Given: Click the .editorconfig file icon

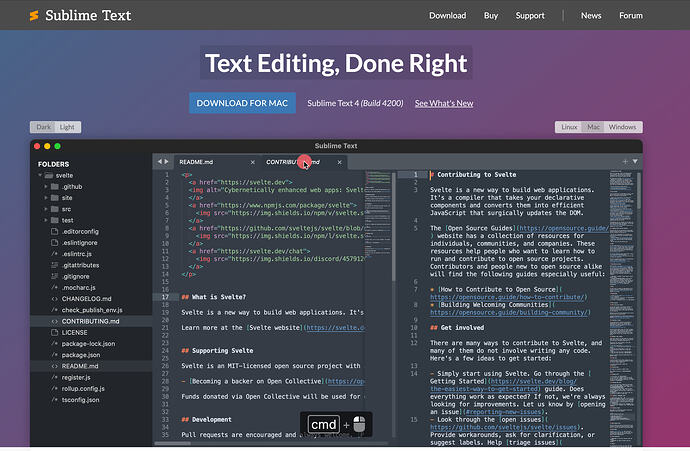Looking at the screenshot, I should point(55,231).
